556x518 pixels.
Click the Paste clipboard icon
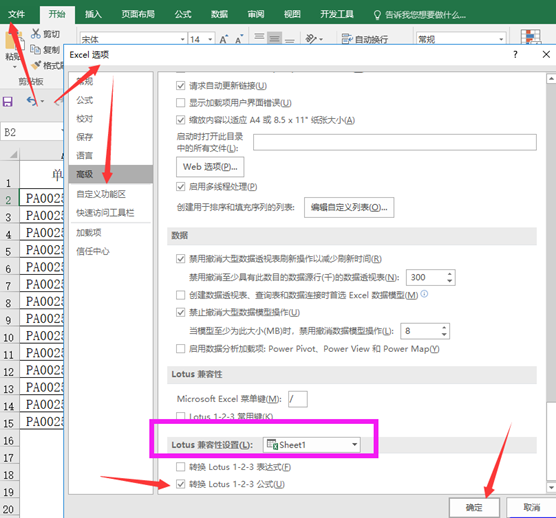[x=15, y=40]
